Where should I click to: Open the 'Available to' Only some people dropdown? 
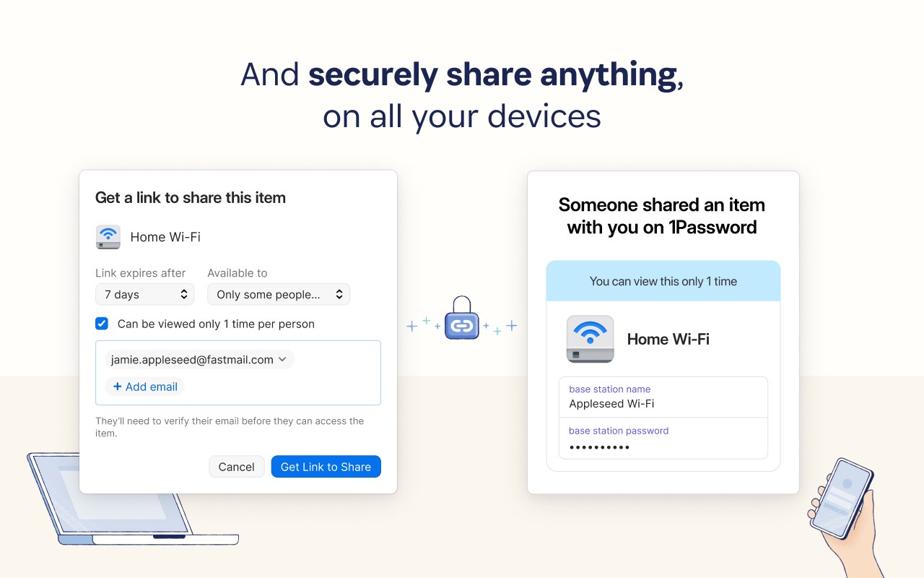[x=278, y=294]
